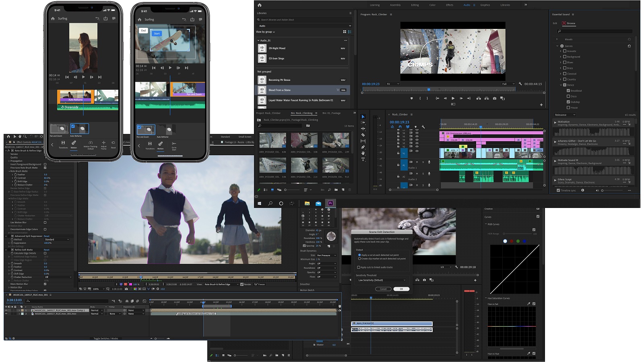
Task: Click the Premiere Home icon
Action: pyautogui.click(x=260, y=5)
